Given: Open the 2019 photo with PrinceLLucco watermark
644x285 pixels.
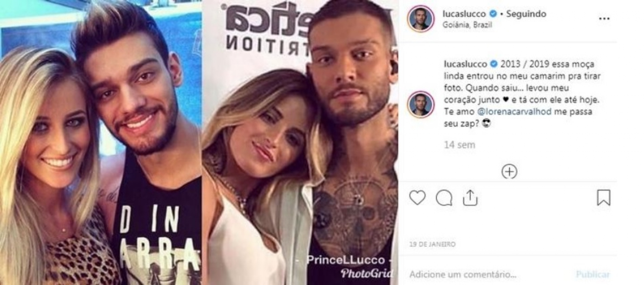Looking at the screenshot, I should 300,142.
